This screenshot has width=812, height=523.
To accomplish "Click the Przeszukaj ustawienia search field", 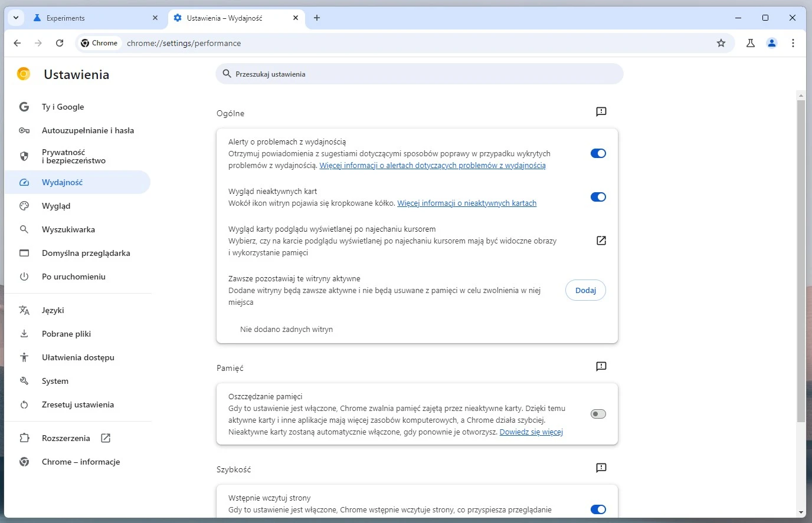I will click(x=419, y=74).
